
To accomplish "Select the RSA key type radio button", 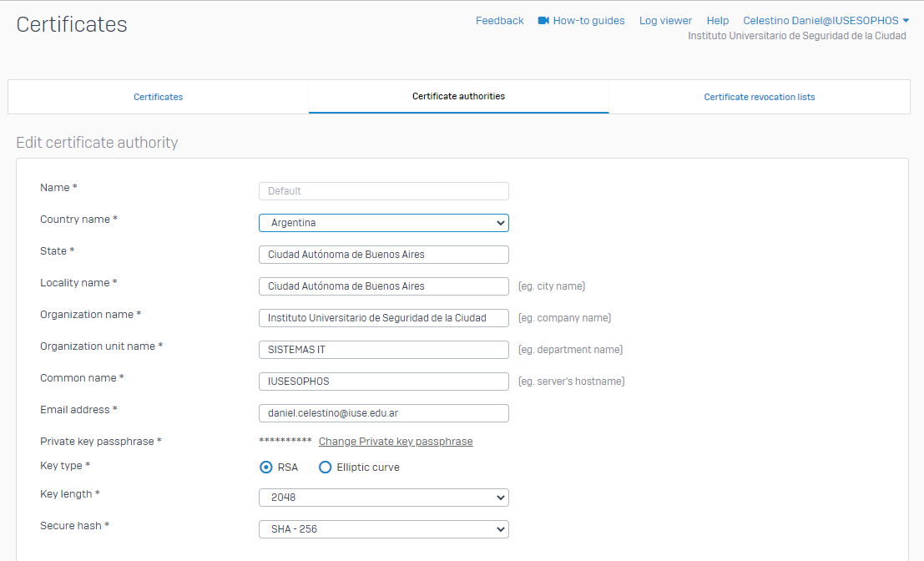I will [x=266, y=467].
